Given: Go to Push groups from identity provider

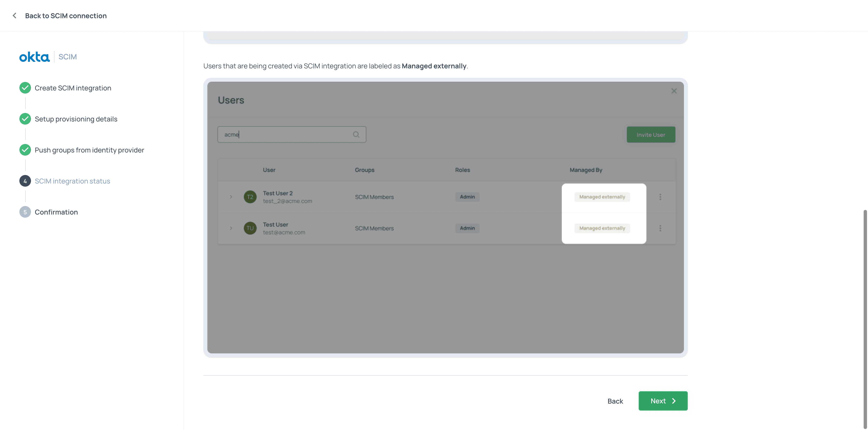Looking at the screenshot, I should point(89,150).
